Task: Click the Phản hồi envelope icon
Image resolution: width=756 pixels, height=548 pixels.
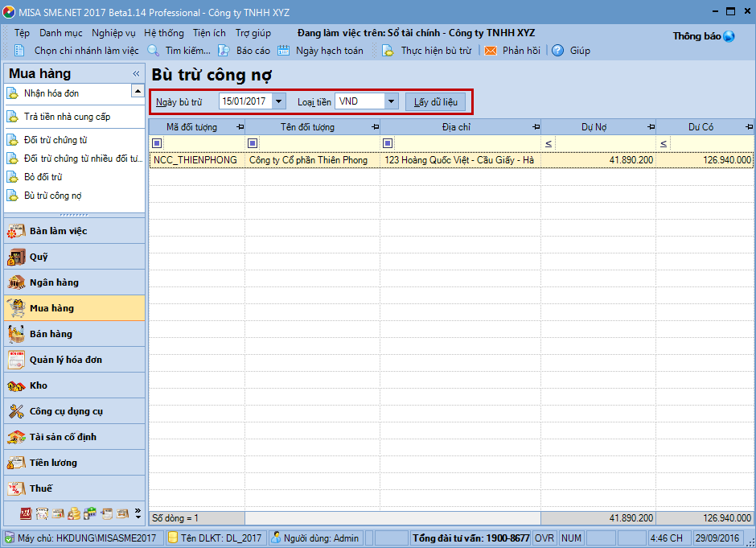Action: (490, 51)
